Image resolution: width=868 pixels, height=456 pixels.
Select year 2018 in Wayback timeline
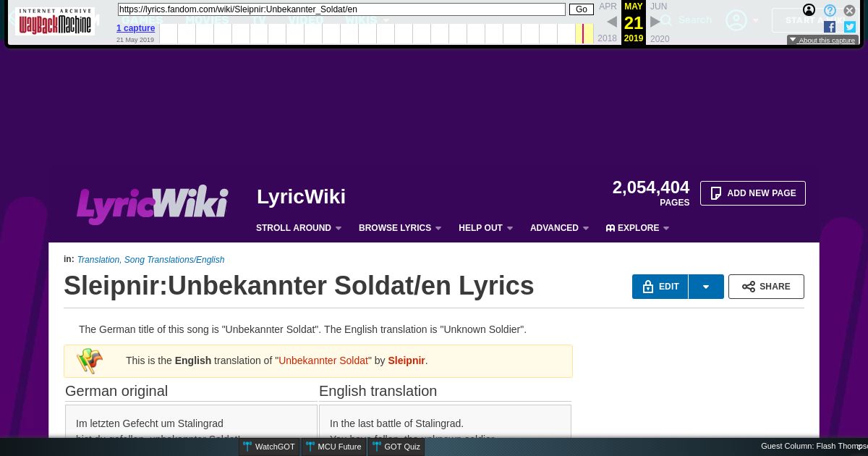tap(608, 38)
